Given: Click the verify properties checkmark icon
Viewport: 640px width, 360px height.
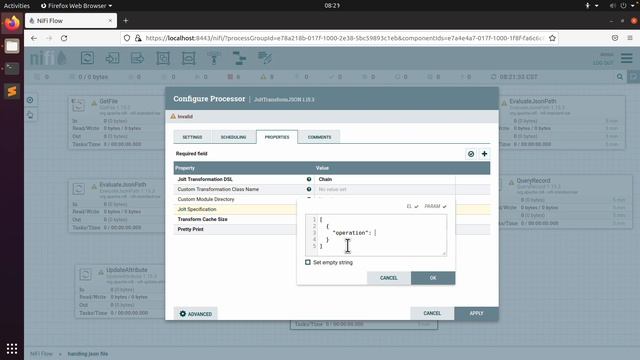Looking at the screenshot, I should (471, 154).
